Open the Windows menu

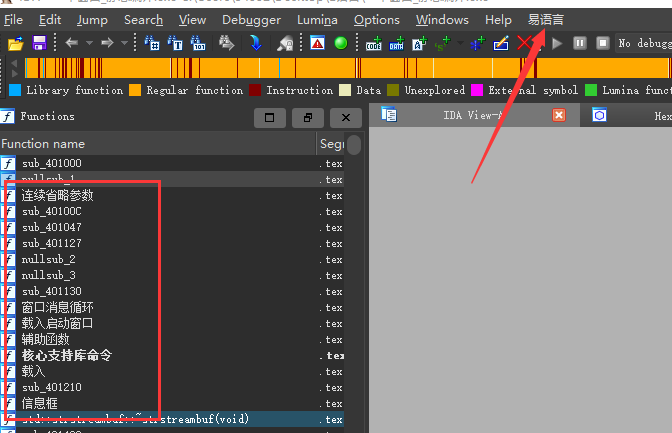(x=442, y=20)
